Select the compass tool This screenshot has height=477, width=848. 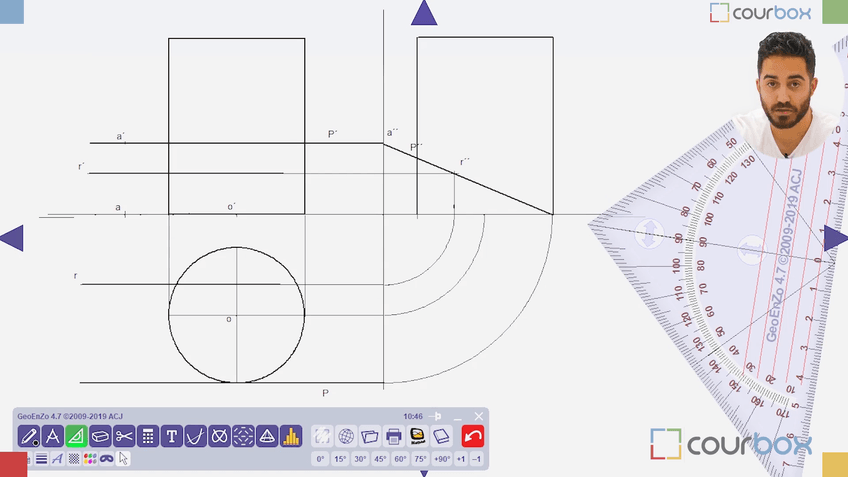pos(52,436)
